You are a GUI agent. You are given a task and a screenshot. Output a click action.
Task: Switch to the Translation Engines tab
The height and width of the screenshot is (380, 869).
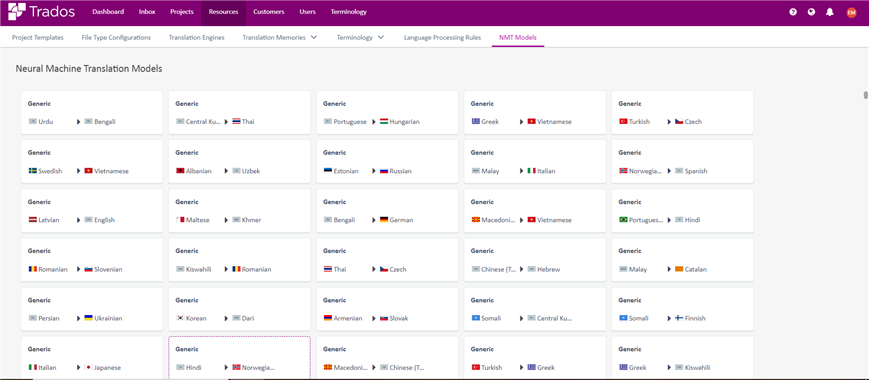(x=197, y=38)
